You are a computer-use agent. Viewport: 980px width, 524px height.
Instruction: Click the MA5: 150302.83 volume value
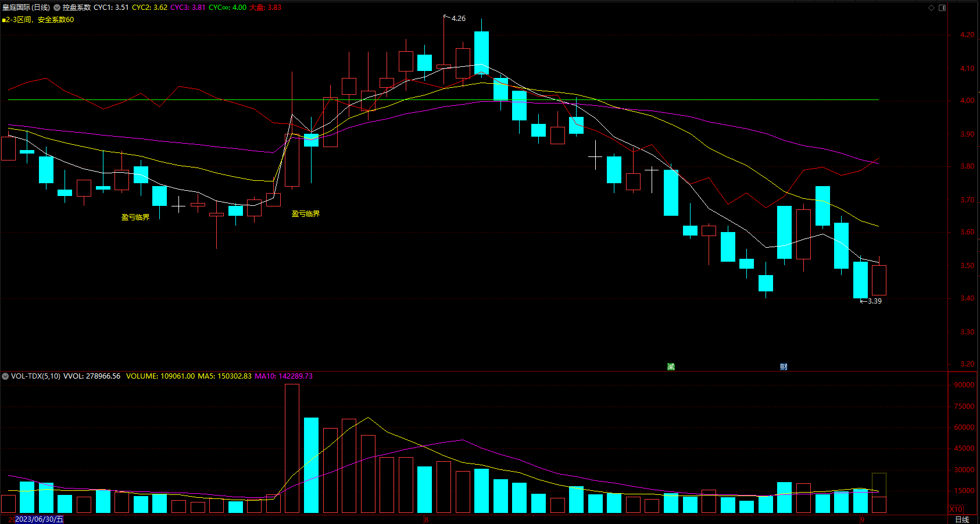coord(224,376)
